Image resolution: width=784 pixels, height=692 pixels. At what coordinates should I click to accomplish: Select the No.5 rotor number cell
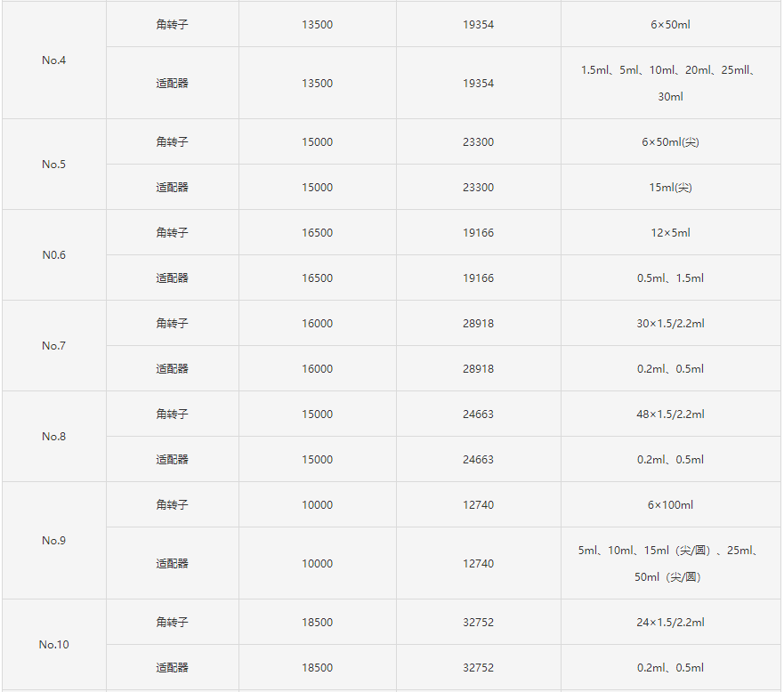pos(53,165)
